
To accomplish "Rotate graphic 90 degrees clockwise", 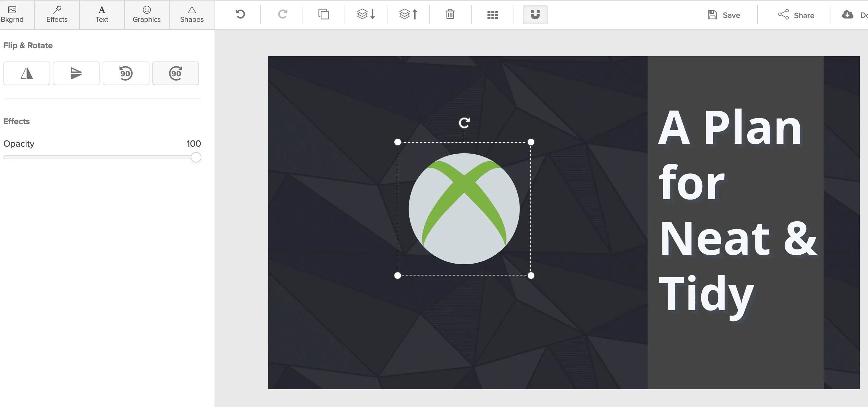I will [176, 73].
